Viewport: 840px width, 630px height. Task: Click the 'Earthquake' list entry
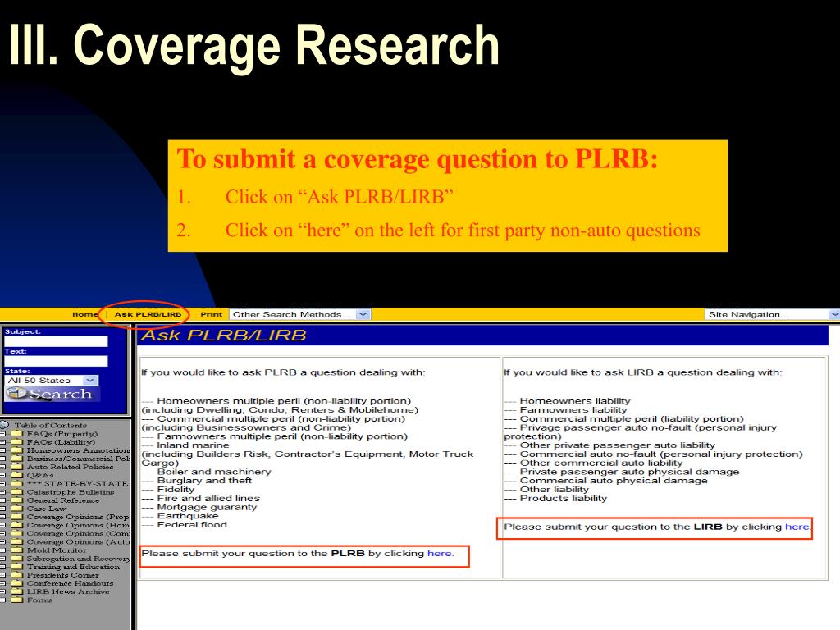188,516
